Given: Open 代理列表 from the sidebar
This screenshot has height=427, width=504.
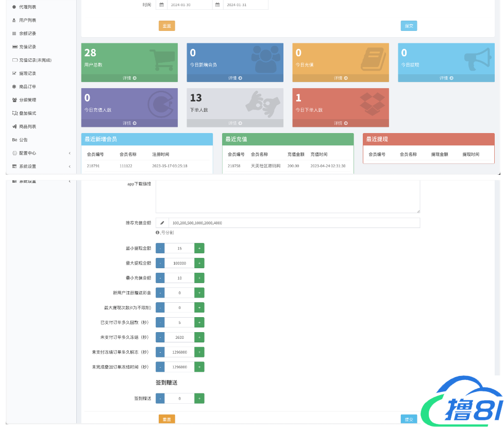Looking at the screenshot, I should tap(27, 7).
